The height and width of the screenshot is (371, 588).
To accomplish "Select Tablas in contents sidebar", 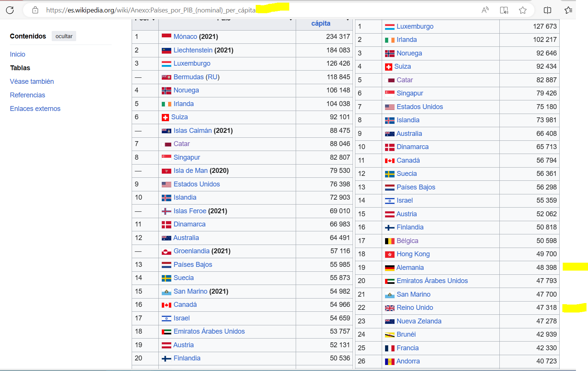I will [x=20, y=68].
